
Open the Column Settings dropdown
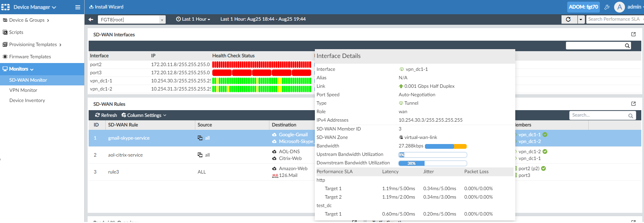144,115
